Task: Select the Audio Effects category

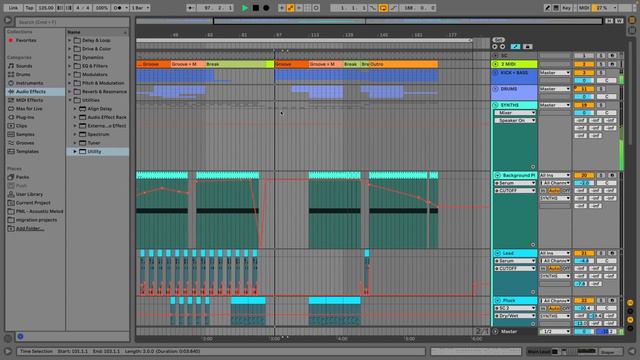Action: point(31,91)
